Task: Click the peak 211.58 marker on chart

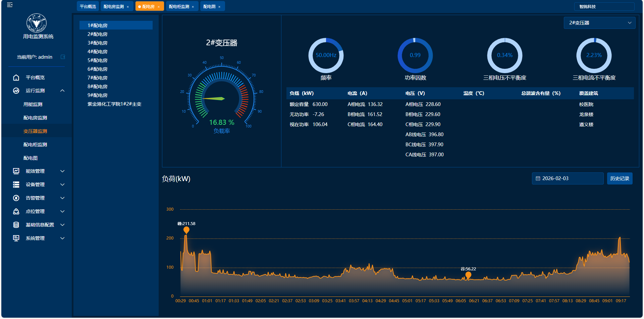Action: pos(186,230)
